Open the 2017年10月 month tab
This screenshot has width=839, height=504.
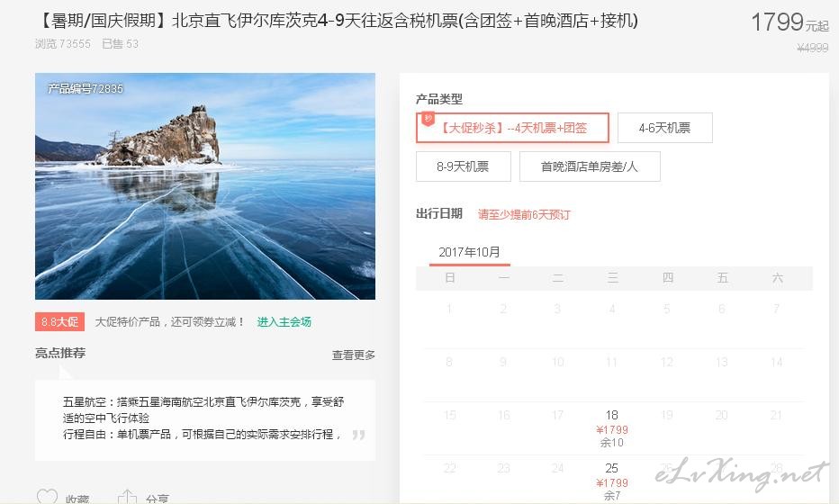pyautogui.click(x=469, y=252)
